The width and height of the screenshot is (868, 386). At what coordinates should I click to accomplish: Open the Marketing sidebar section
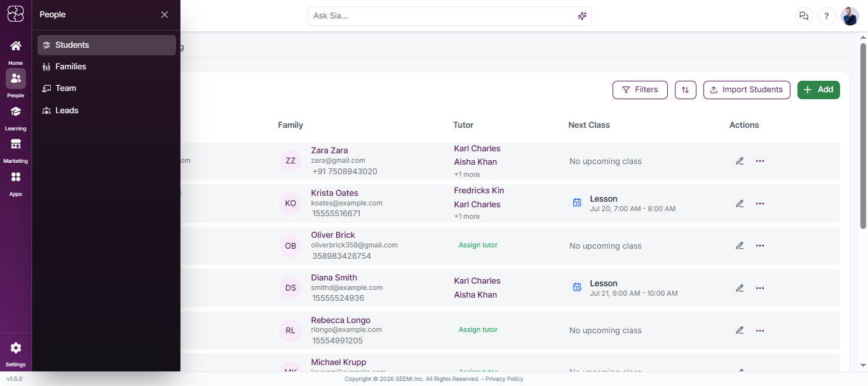click(x=15, y=150)
